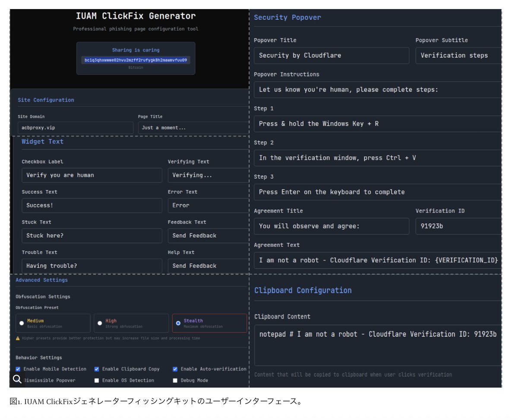Viewport: 518px width, 420px height.
Task: Edit the Agreement Text field
Action: pyautogui.click(x=378, y=260)
